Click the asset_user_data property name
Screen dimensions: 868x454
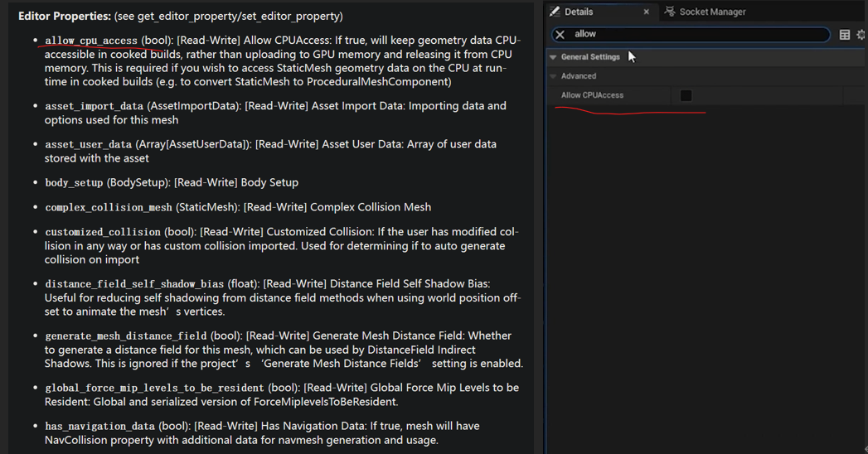tap(88, 144)
